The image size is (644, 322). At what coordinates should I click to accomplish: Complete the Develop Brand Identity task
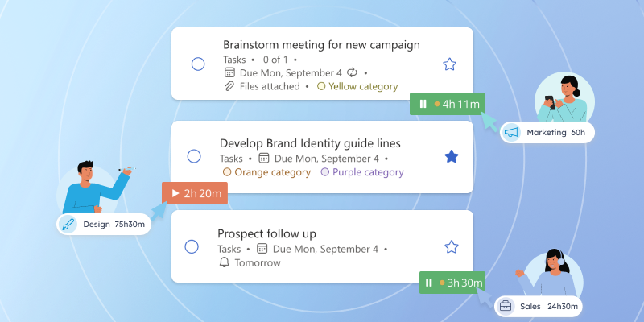(194, 156)
